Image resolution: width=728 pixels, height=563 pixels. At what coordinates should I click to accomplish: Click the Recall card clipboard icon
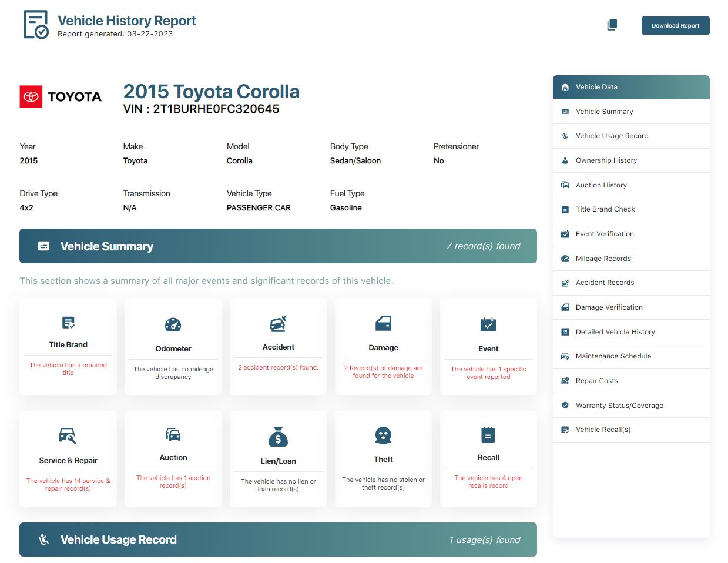(488, 434)
